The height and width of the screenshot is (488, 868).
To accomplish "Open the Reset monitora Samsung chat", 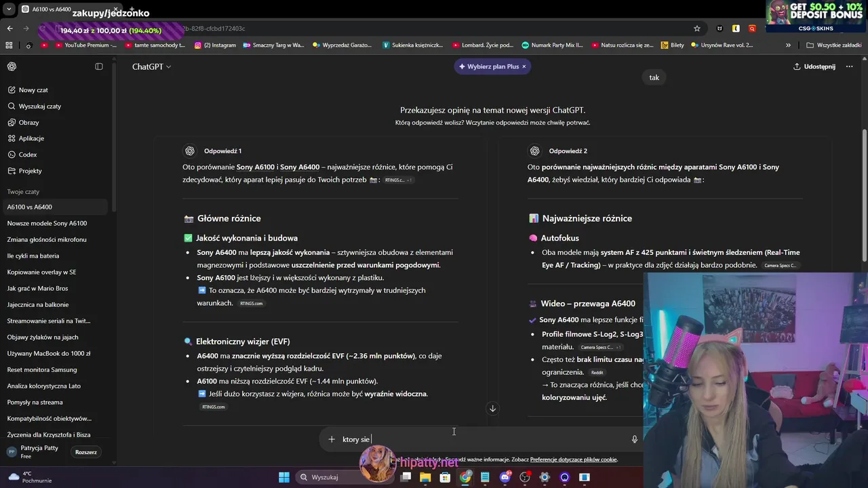I will coord(54,369).
